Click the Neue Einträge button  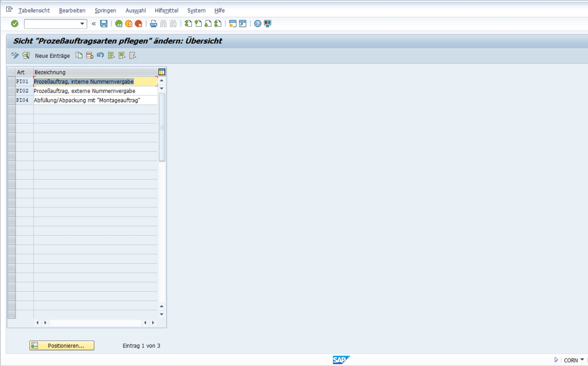click(x=52, y=56)
